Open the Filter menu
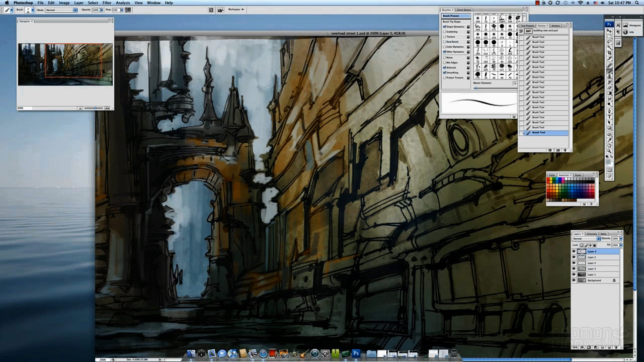644x362 pixels. 107,3
